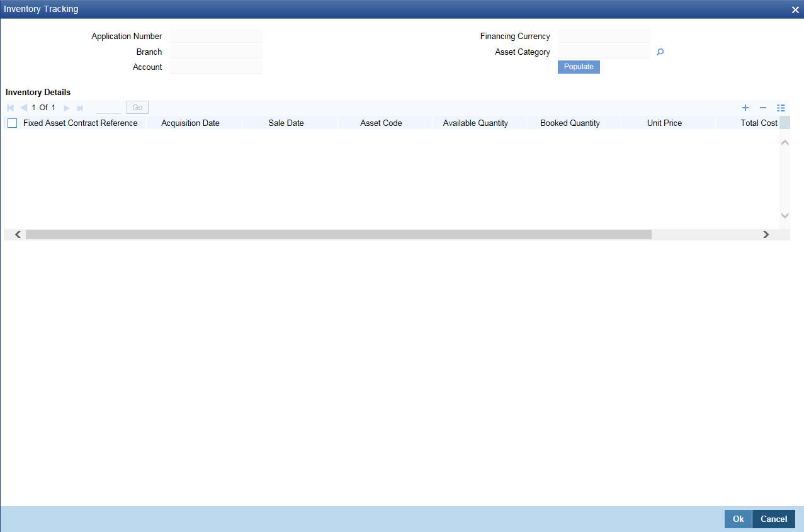Screen dimensions: 804x532
Task: Click the Total Cost column header
Action: (759, 123)
